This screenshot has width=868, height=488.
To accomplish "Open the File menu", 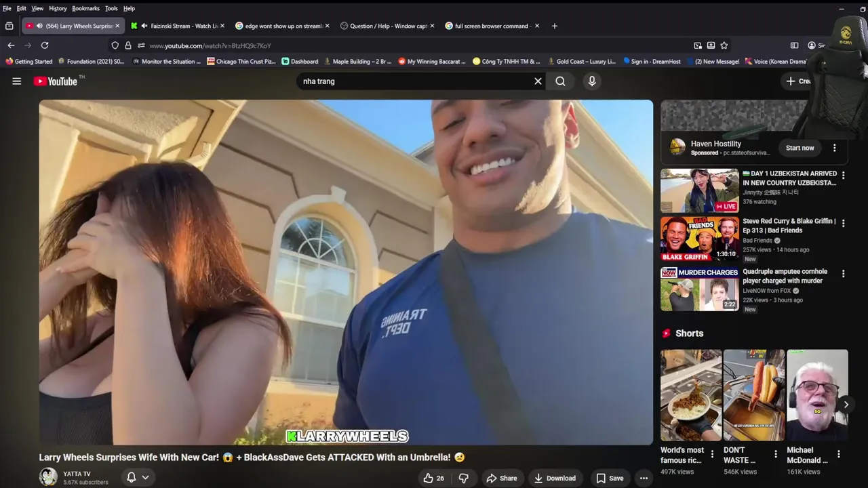I will (7, 8).
